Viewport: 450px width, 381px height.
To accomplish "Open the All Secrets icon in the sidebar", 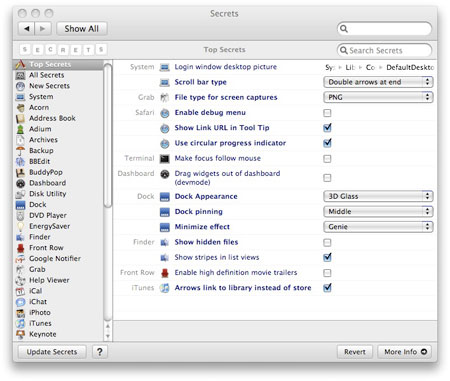I will 21,75.
